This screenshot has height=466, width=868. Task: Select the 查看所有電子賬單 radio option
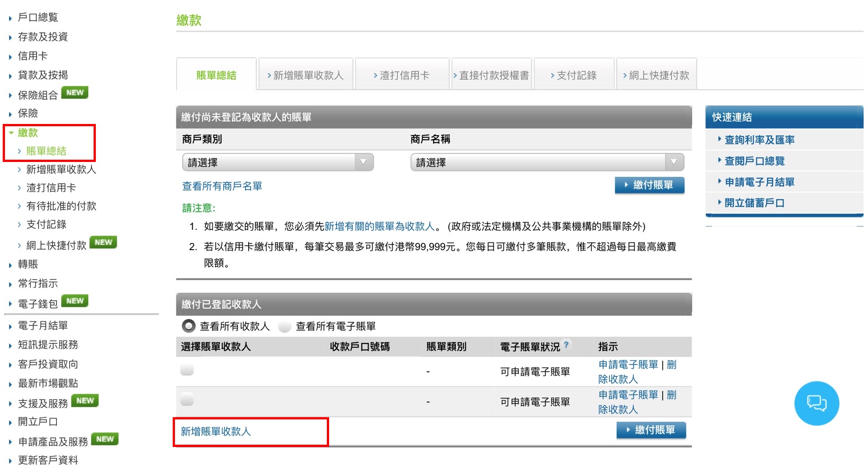285,326
